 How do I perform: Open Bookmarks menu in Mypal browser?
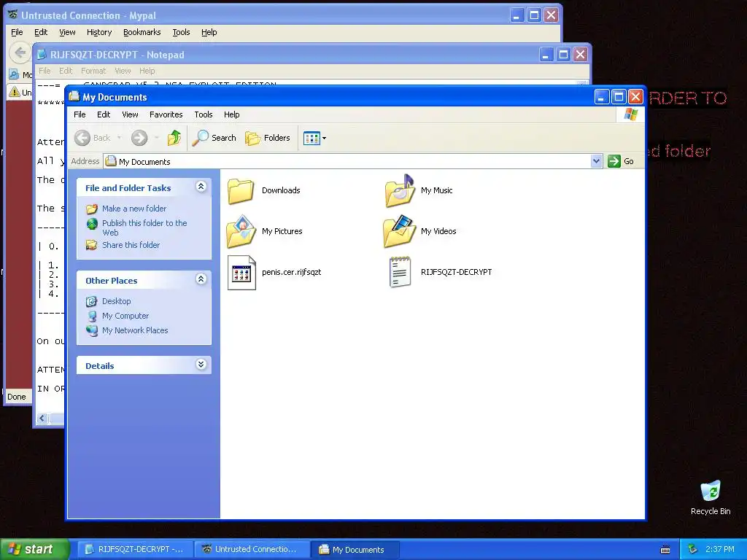click(142, 32)
